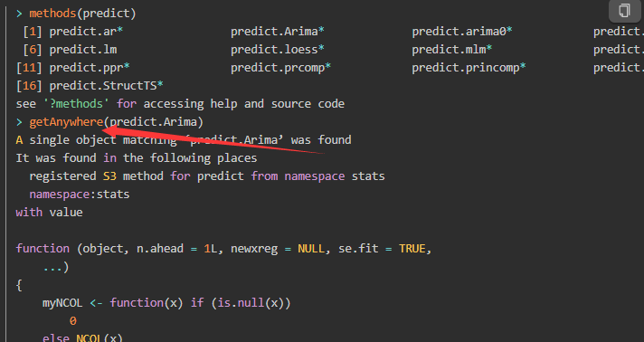644x342 pixels.
Task: Click the word methods in first command
Action: tap(52, 14)
